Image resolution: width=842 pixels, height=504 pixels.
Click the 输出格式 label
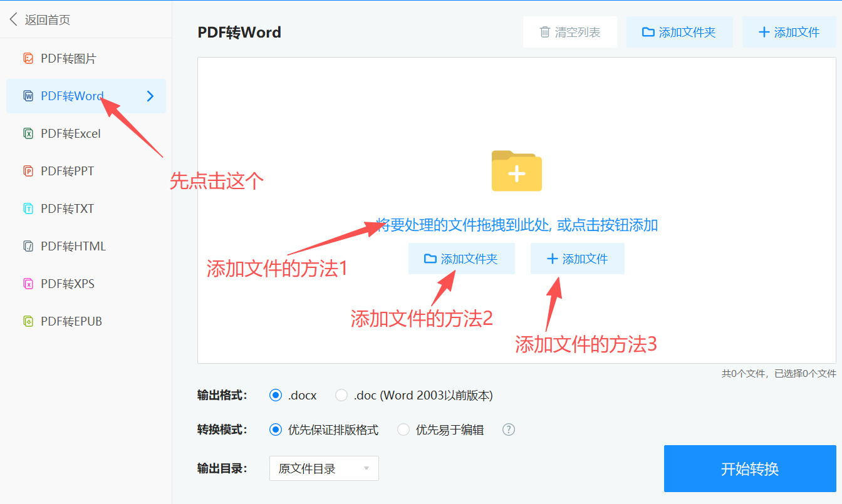click(222, 395)
